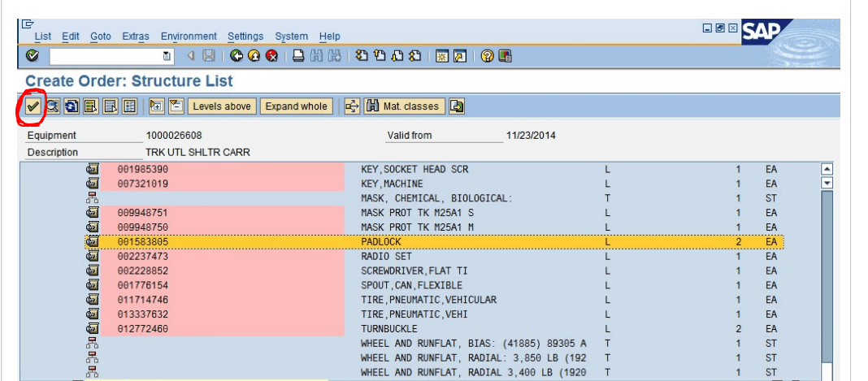This screenshot has width=868, height=381.
Task: Click the assembly icon of MASK, CHEMICAL, BIOLOGICAL row
Action: 93,198
